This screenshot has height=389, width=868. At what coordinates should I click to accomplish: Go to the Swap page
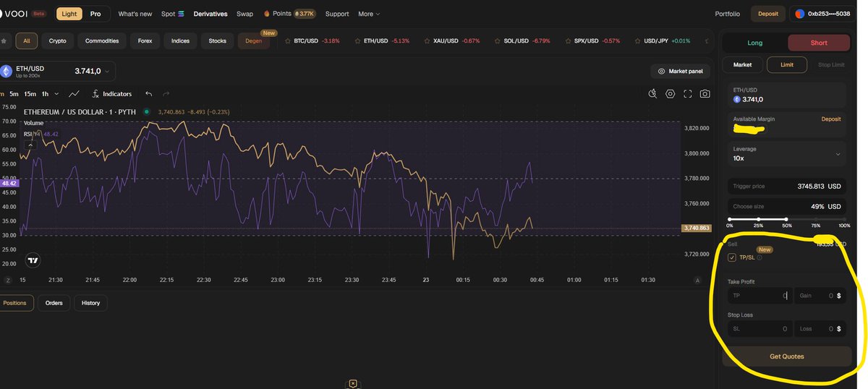click(x=244, y=14)
